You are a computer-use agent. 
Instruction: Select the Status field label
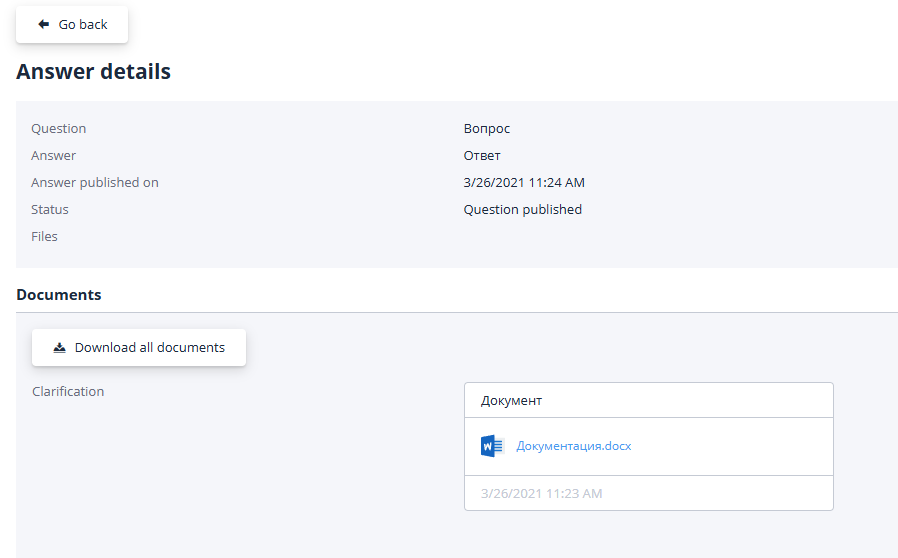click(x=50, y=210)
